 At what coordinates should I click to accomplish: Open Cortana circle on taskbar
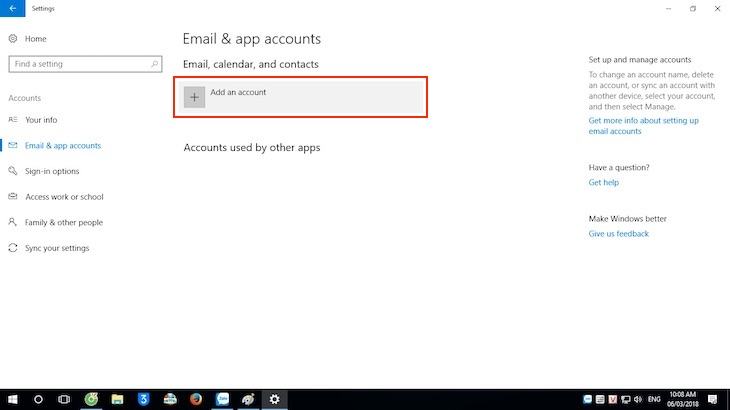38,399
